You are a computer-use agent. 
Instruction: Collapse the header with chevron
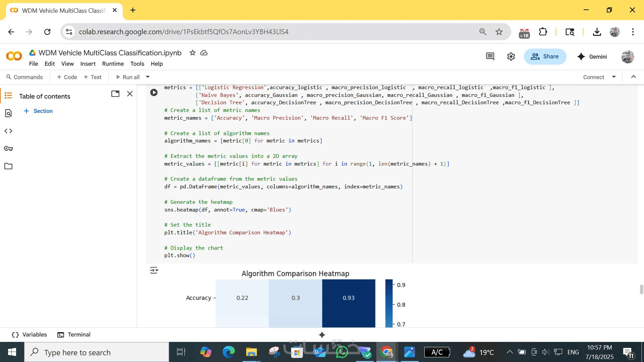[x=633, y=77]
